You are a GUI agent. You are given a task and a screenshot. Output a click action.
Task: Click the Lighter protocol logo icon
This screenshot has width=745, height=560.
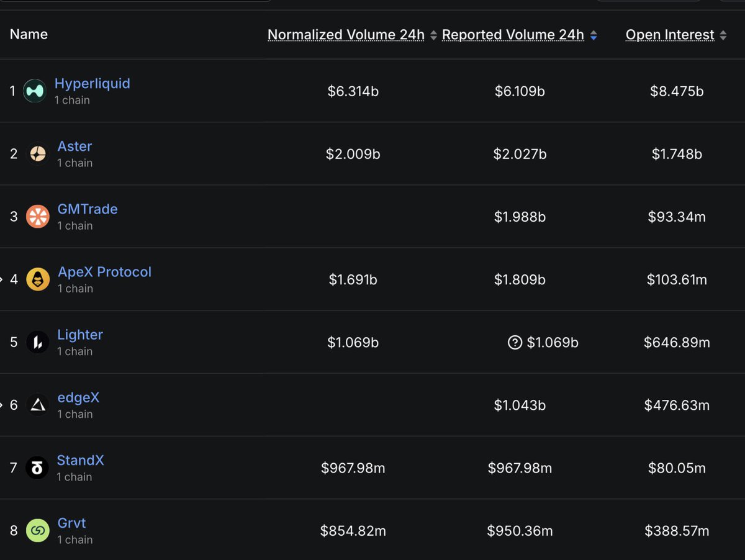click(x=37, y=342)
